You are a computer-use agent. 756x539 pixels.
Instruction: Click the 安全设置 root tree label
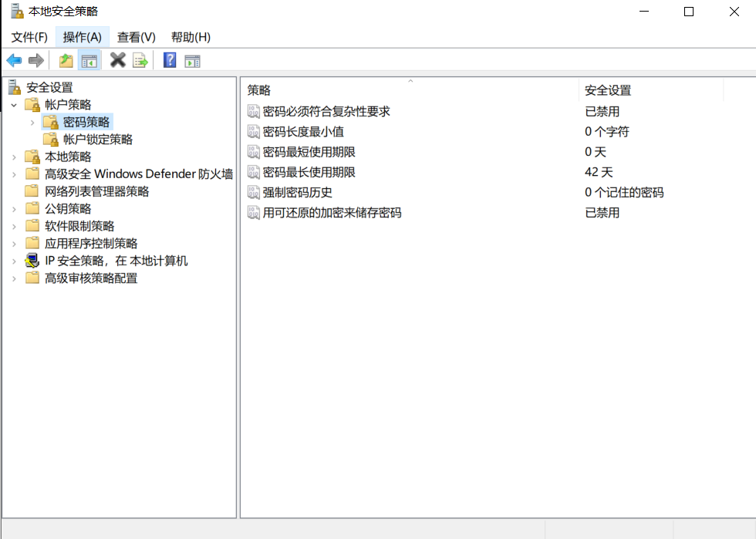pyautogui.click(x=49, y=87)
